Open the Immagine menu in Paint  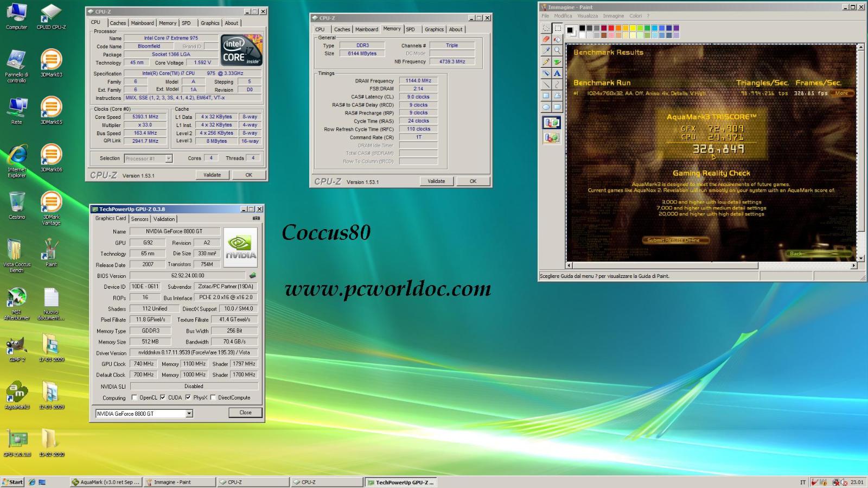pos(613,16)
